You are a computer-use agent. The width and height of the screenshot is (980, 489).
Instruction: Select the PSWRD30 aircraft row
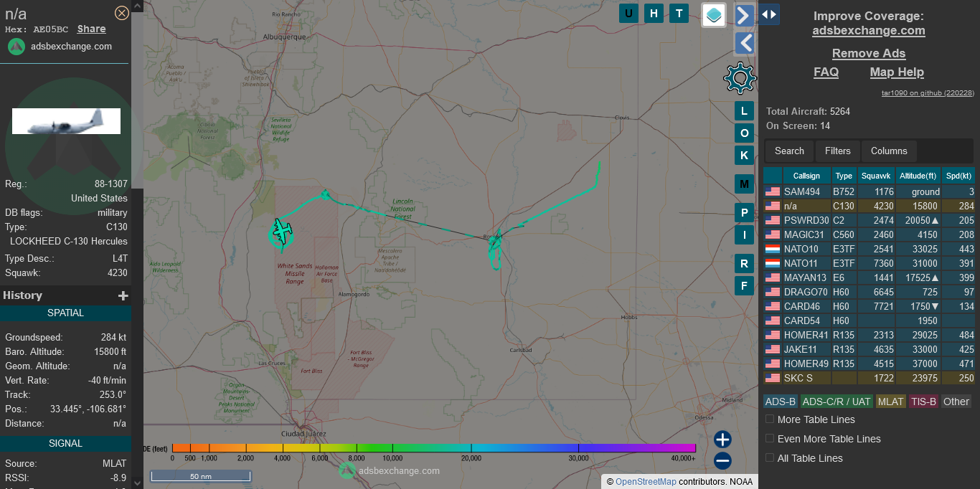tap(869, 220)
